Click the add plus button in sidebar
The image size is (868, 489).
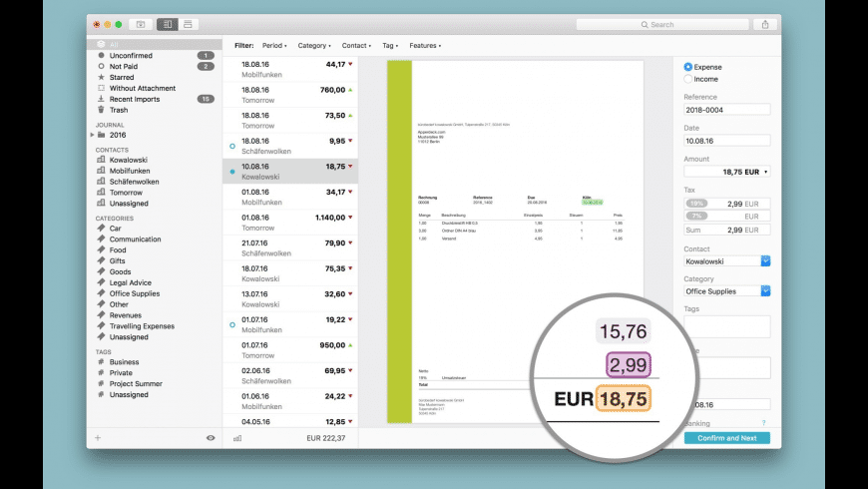(98, 438)
